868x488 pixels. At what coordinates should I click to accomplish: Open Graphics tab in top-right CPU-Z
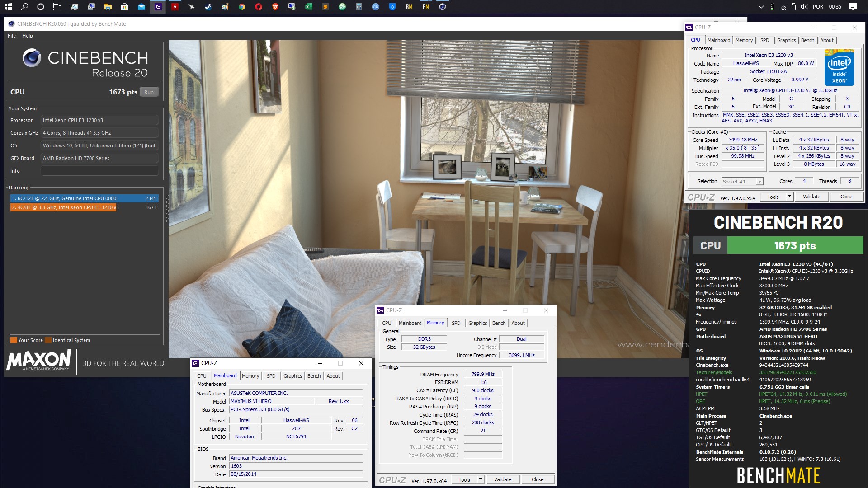click(787, 40)
